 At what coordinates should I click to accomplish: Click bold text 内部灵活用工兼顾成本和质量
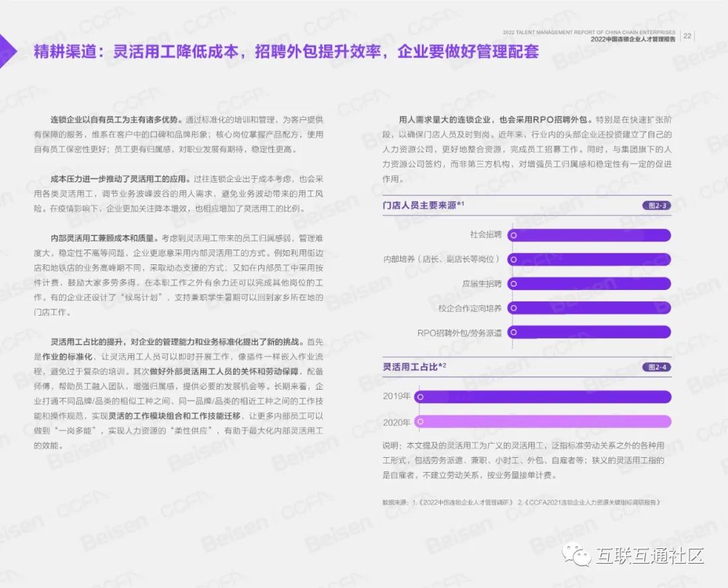(105, 238)
